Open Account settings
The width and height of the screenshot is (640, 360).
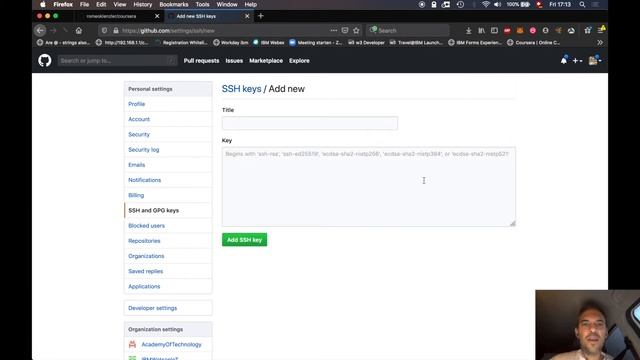[x=139, y=119]
